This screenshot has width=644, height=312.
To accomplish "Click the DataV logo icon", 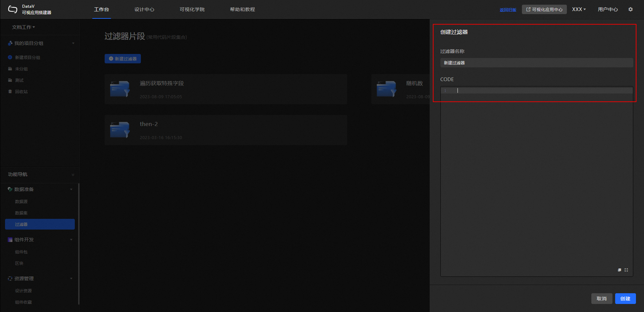I will tap(12, 9).
